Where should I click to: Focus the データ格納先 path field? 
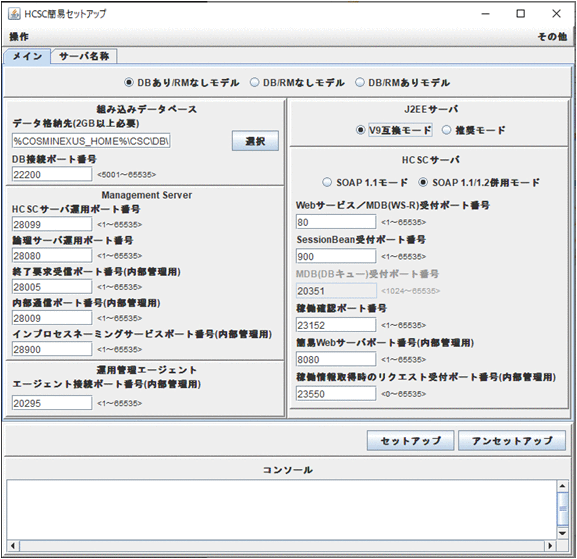(91, 141)
